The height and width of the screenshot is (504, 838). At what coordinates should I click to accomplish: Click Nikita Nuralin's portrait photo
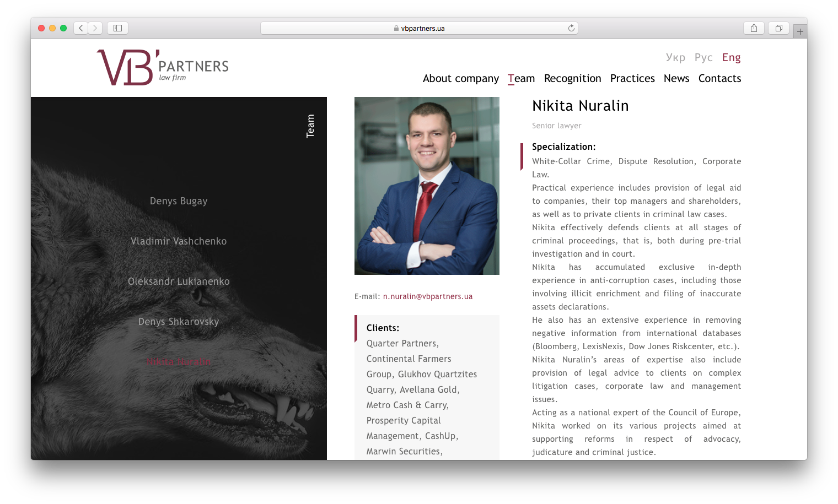pyautogui.click(x=427, y=186)
